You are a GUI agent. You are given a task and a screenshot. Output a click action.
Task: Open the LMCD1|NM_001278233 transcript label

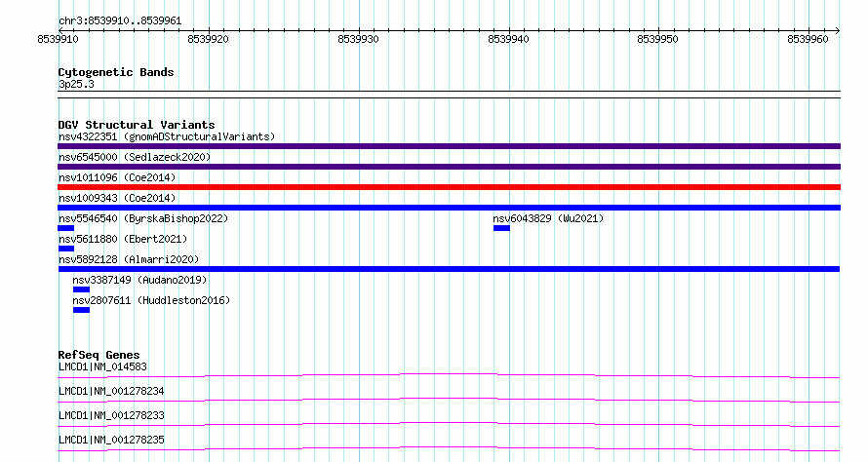click(111, 415)
